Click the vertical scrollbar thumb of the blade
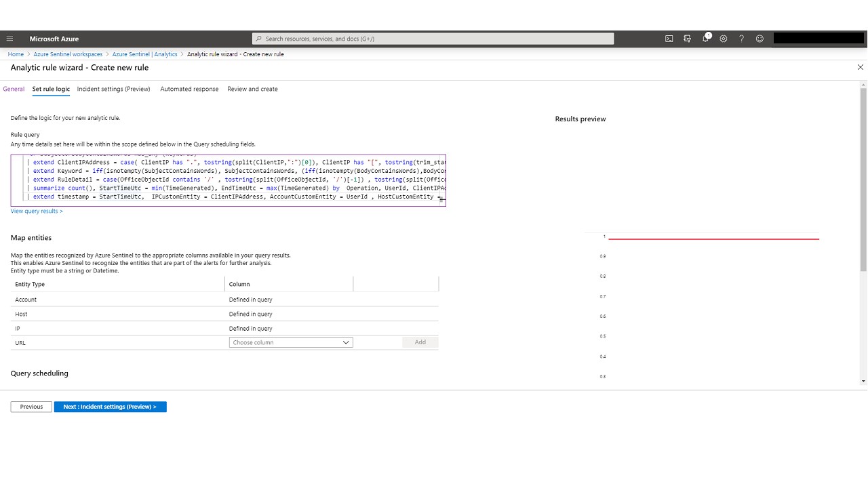 863,180
